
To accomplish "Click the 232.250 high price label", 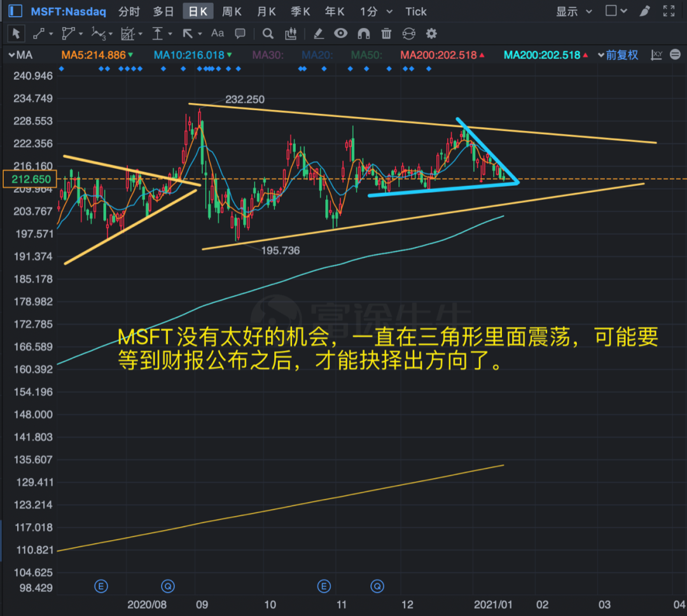I will click(x=245, y=99).
